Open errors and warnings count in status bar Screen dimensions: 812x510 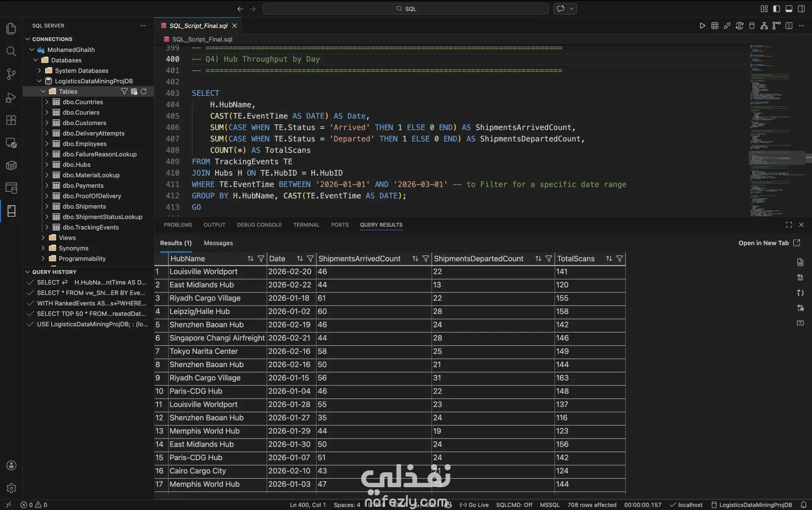click(x=34, y=505)
